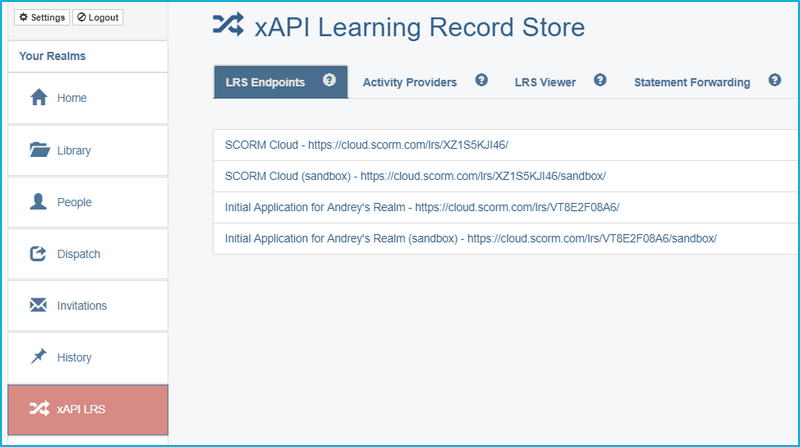Open help icon next to LRS Viewer
This screenshot has width=800, height=447.
click(x=600, y=80)
